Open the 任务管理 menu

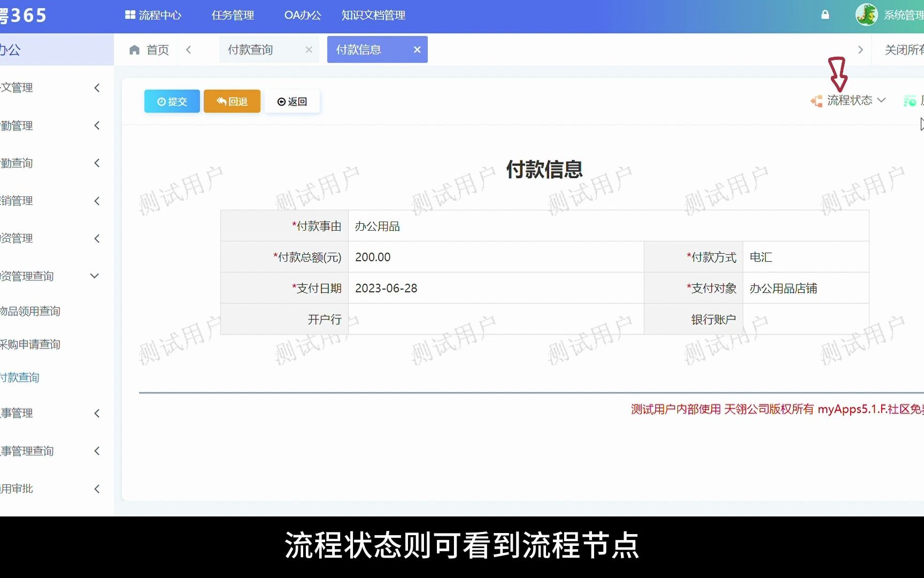tap(233, 16)
